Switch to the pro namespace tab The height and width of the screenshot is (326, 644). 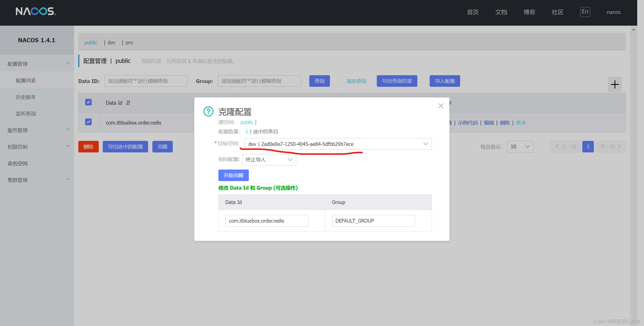tap(129, 43)
